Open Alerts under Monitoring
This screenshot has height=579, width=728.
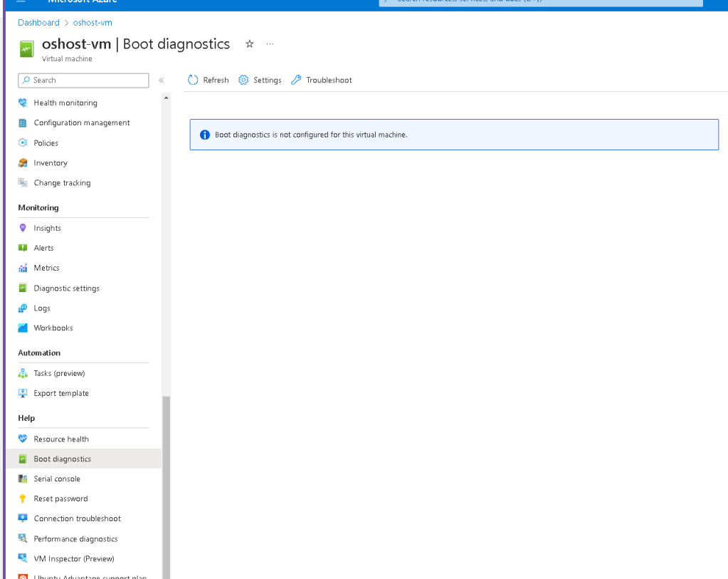click(x=43, y=248)
